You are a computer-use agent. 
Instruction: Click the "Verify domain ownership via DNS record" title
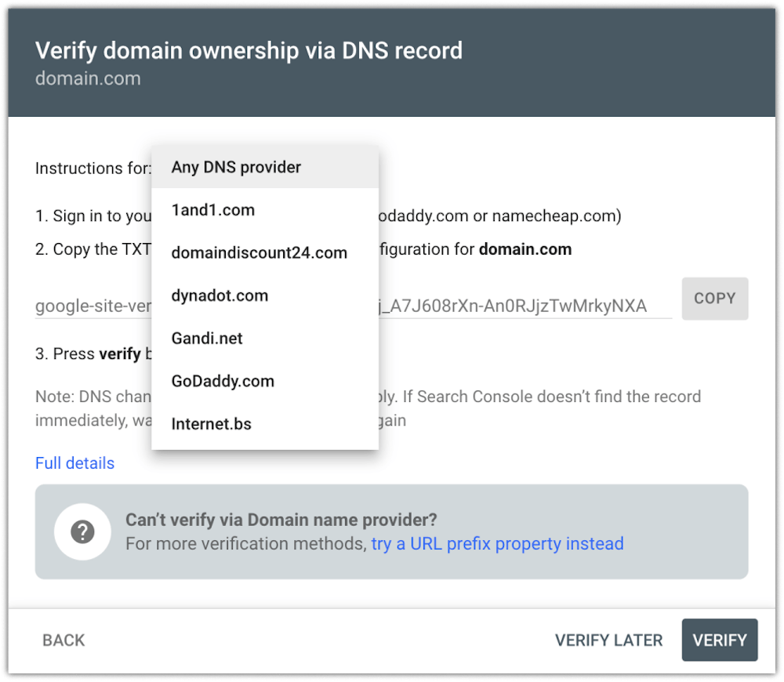tap(249, 51)
